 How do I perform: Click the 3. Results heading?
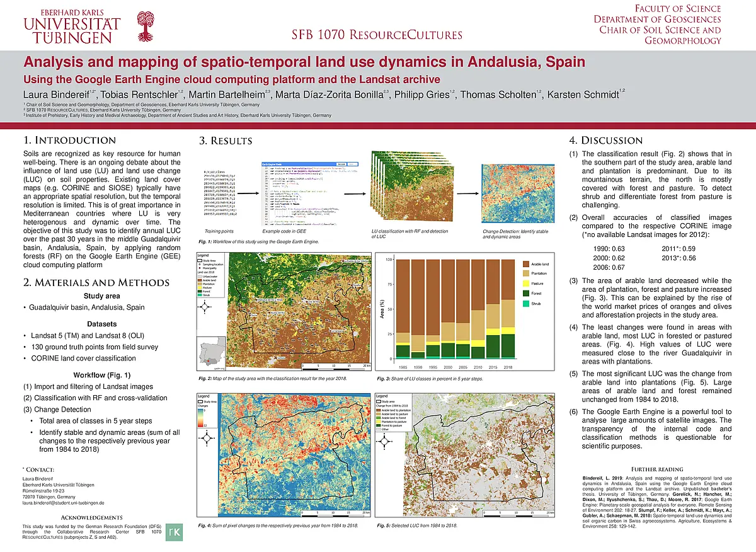tap(226, 141)
